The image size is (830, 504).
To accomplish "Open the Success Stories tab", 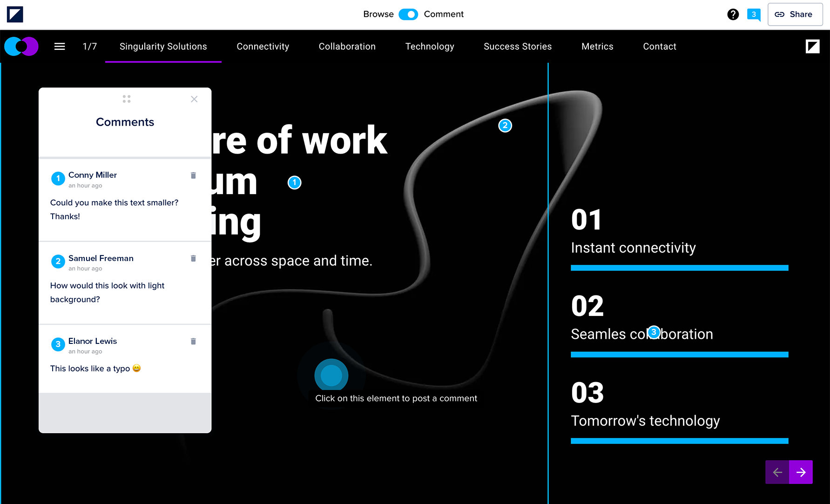I will (x=517, y=47).
